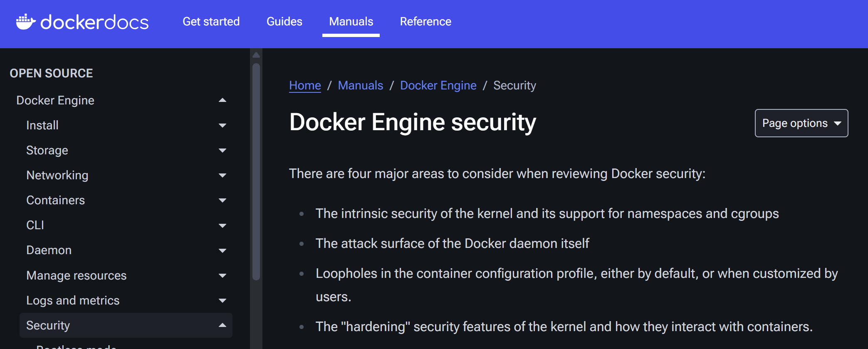Open the Get started tab
The image size is (868, 349).
pyautogui.click(x=211, y=22)
